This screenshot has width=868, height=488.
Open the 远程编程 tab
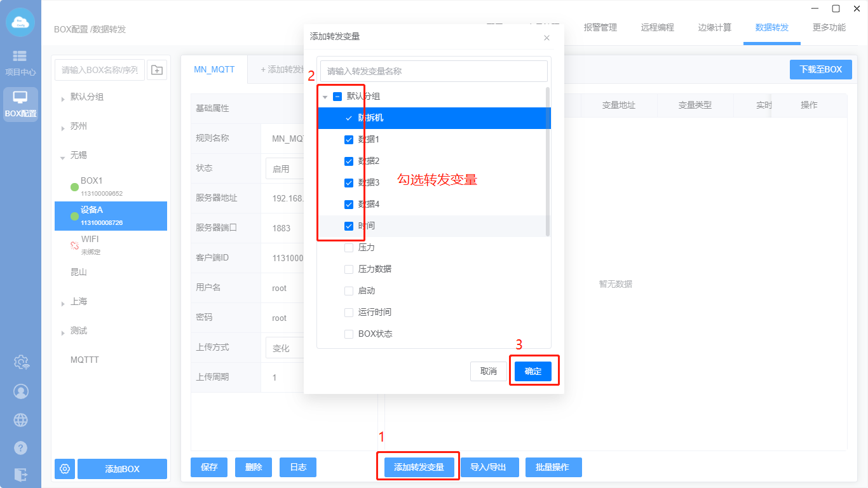pyautogui.click(x=657, y=28)
